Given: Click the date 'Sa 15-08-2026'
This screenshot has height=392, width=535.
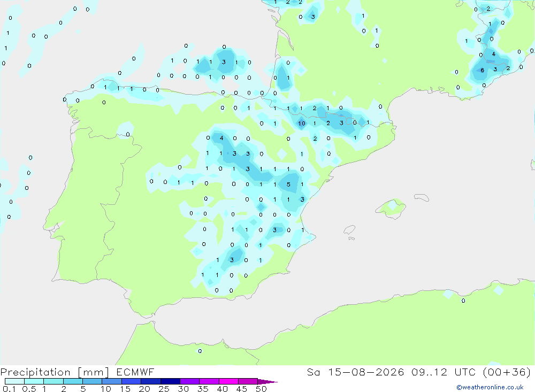Looking at the screenshot, I should tap(356, 372).
